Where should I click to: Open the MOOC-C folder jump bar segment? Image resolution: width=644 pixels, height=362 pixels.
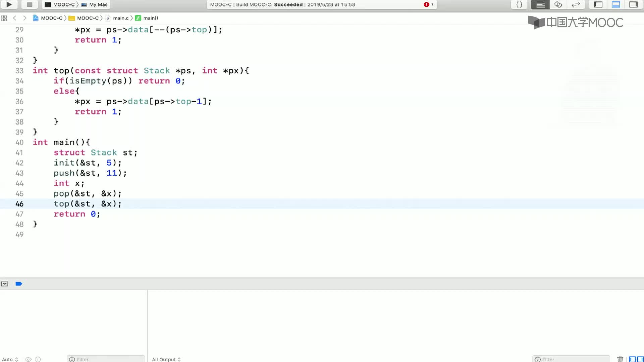84,18
